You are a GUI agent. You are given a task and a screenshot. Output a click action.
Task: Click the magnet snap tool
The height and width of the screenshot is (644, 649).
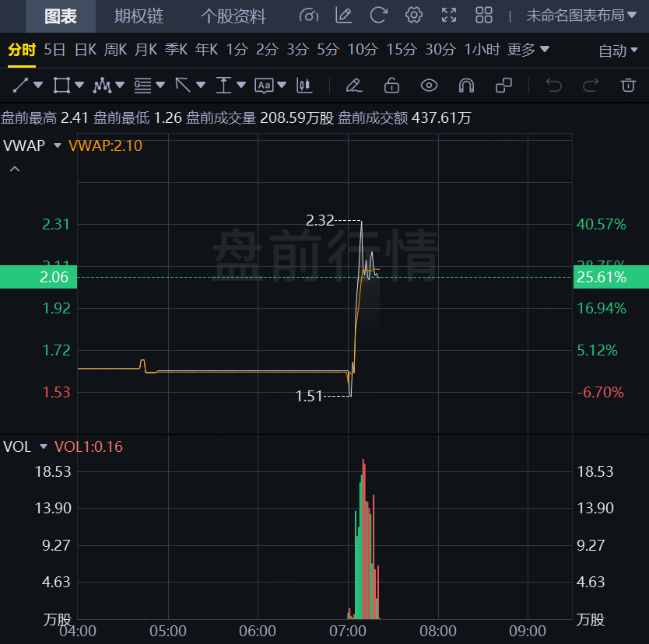466,85
